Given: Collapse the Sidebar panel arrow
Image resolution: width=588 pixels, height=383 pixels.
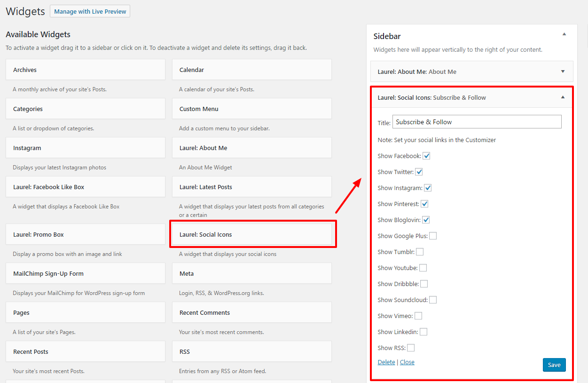Looking at the screenshot, I should pos(564,34).
